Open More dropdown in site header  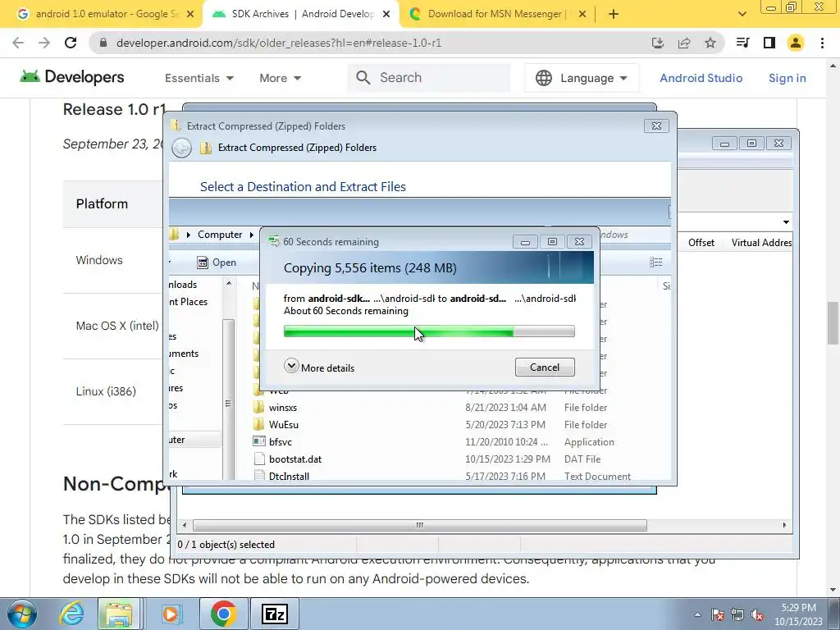[281, 78]
